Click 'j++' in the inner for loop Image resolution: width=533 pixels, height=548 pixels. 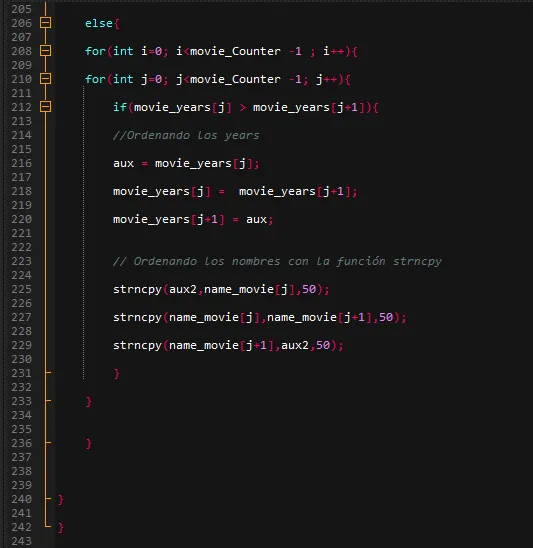click(x=326, y=79)
